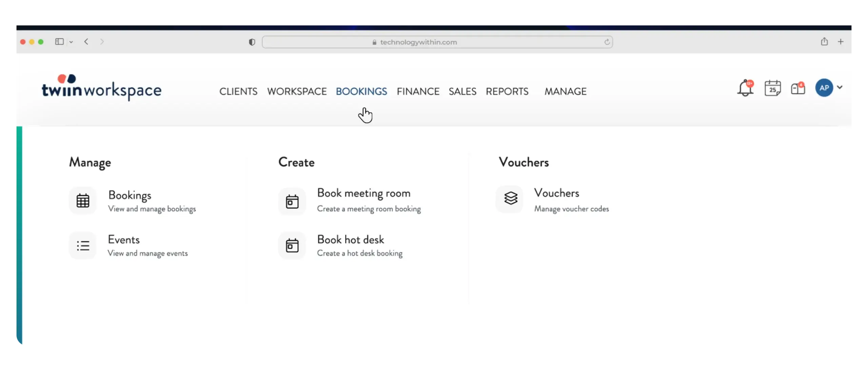Image resolution: width=868 pixels, height=371 pixels.
Task: Expand the dropdown arrow beside AP avatar
Action: pos(840,87)
